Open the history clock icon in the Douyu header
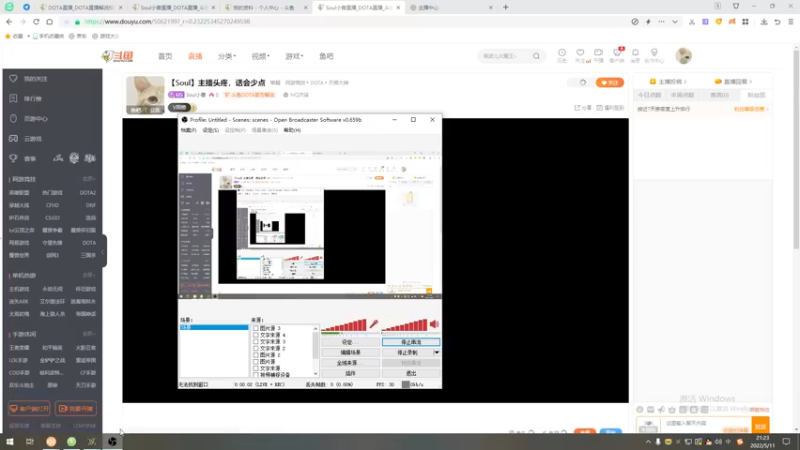 tap(562, 53)
